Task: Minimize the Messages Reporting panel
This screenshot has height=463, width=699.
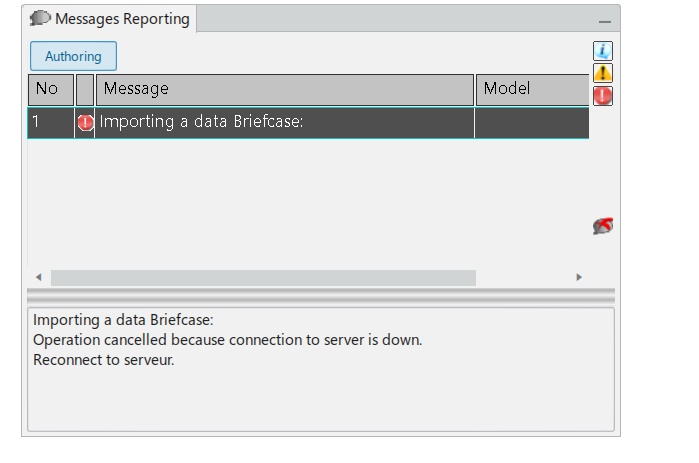Action: pyautogui.click(x=604, y=21)
